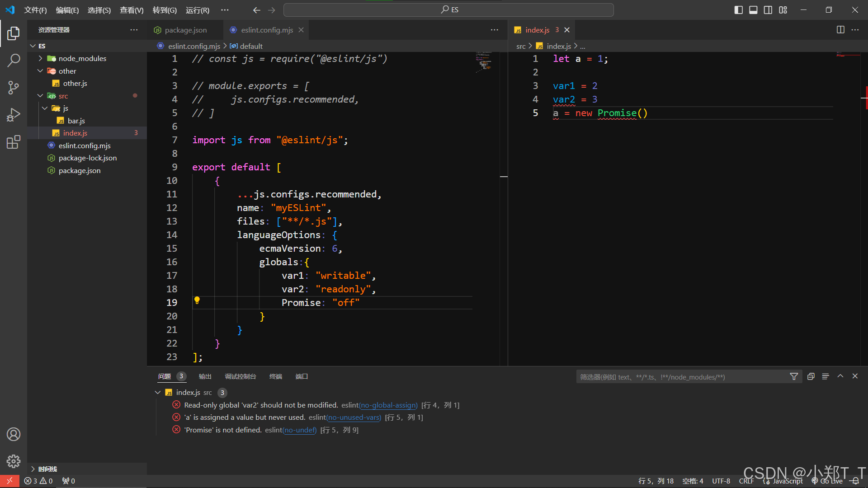868x488 pixels.
Task: Open the Extensions view
Action: coord(14,142)
